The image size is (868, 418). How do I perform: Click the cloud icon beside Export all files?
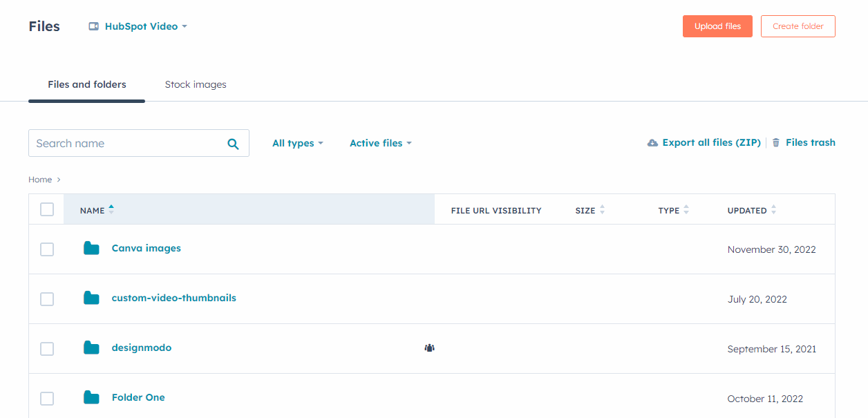(x=652, y=142)
